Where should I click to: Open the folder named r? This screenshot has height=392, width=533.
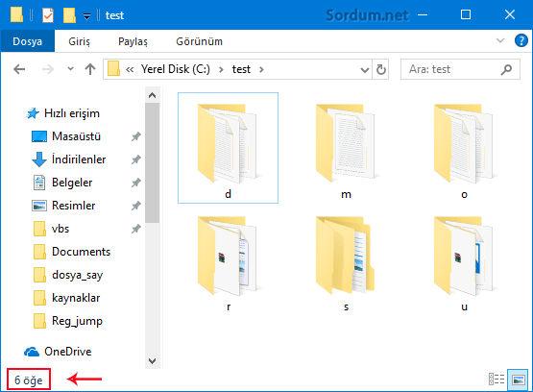[x=228, y=260]
